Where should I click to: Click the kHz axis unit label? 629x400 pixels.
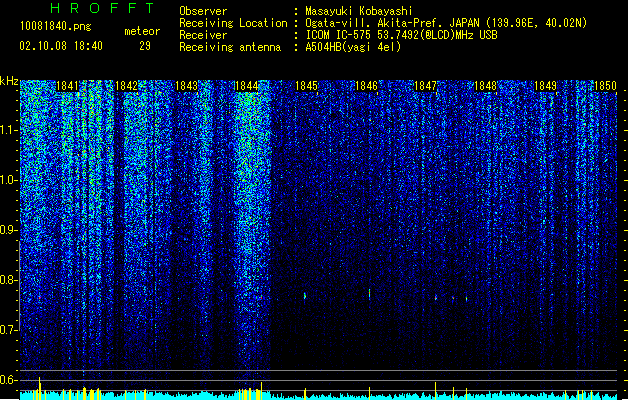coord(9,81)
